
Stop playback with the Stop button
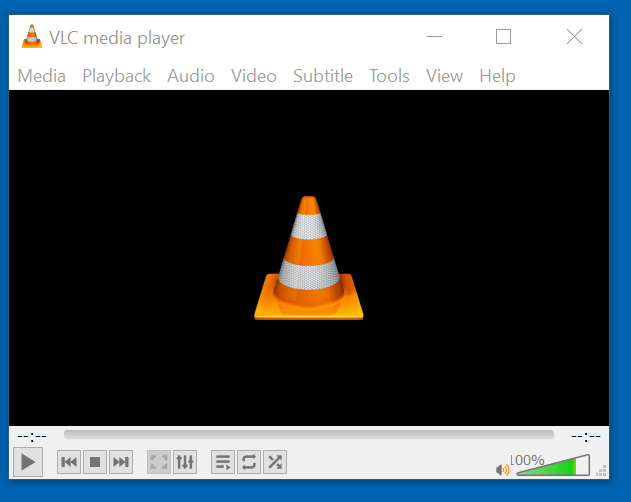95,462
